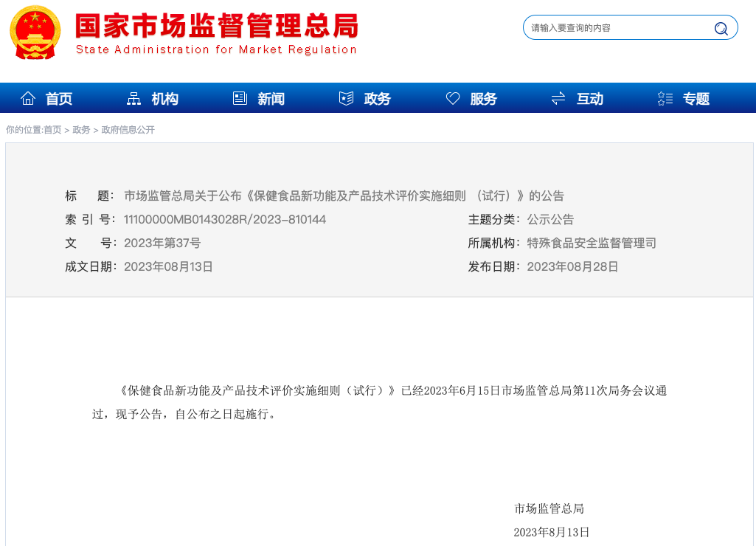Open the 服务 navigation section
This screenshot has height=546, width=756.
click(x=483, y=99)
